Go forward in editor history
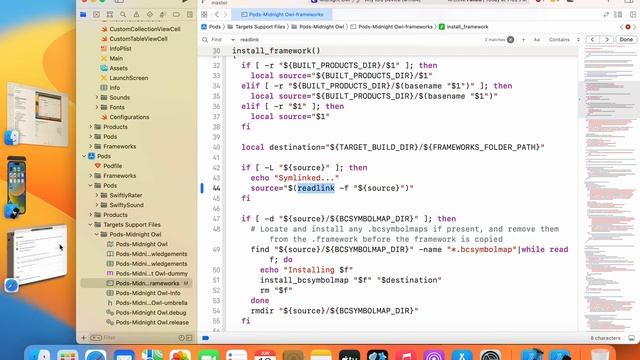This screenshot has height=360, width=640. tap(225, 14)
